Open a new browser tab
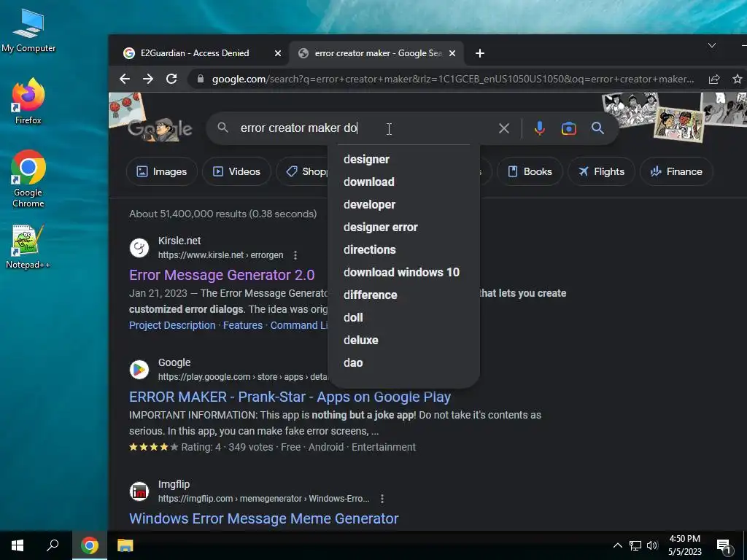 click(x=480, y=53)
